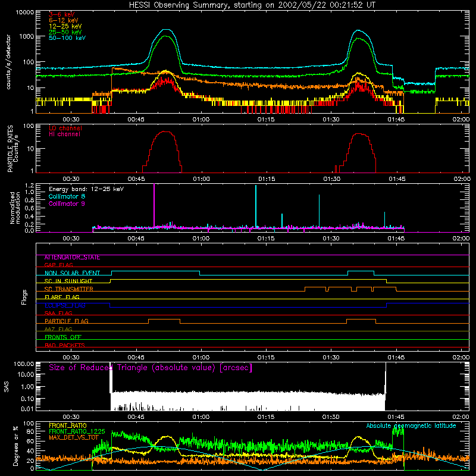
Task: Click the BAD_PACKETS flag label
Action: [65, 345]
